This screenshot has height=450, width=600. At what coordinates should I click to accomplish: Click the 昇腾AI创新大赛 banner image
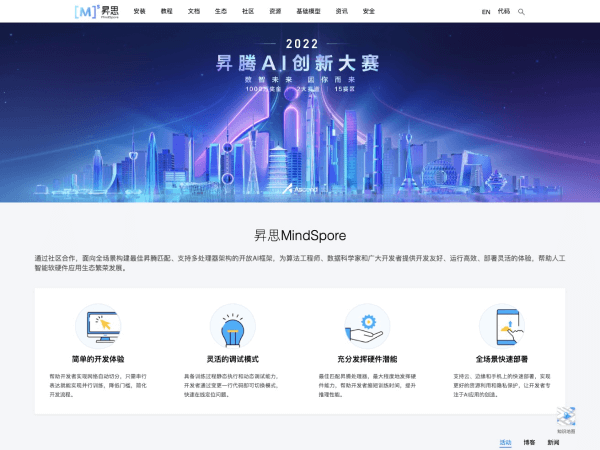point(300,110)
